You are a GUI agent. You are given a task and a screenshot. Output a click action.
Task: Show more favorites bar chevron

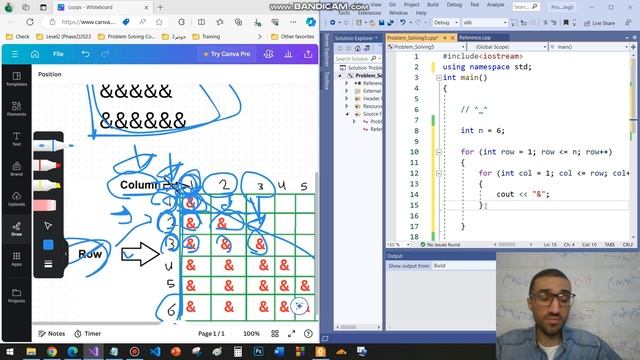click(260, 37)
